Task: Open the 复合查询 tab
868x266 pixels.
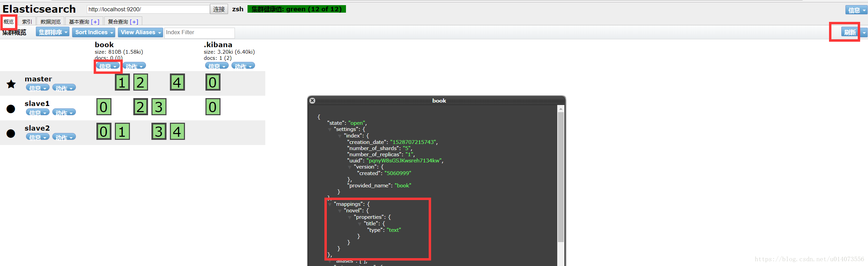Action: [118, 22]
